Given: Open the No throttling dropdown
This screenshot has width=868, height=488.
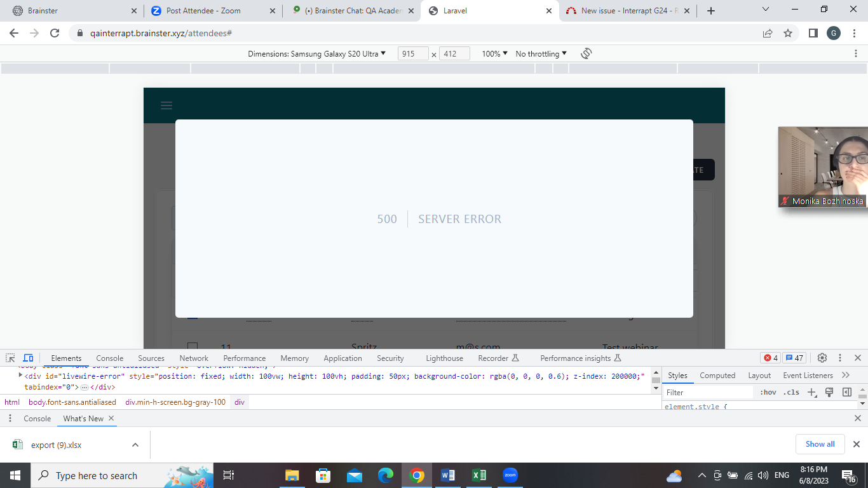Looking at the screenshot, I should (x=541, y=54).
